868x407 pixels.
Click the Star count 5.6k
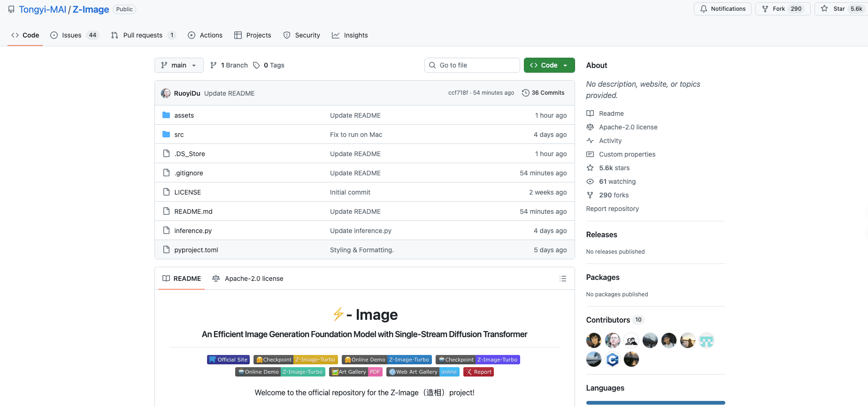click(x=856, y=9)
